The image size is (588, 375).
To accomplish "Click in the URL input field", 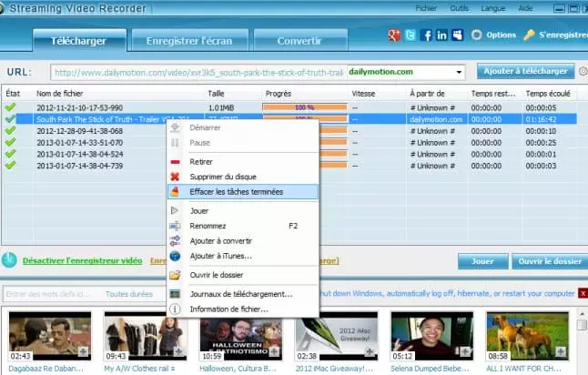I will [198, 73].
